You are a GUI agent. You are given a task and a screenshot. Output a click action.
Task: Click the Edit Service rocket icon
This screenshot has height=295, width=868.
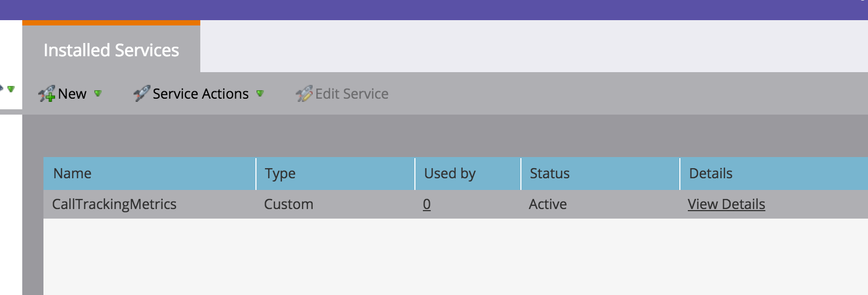[304, 94]
